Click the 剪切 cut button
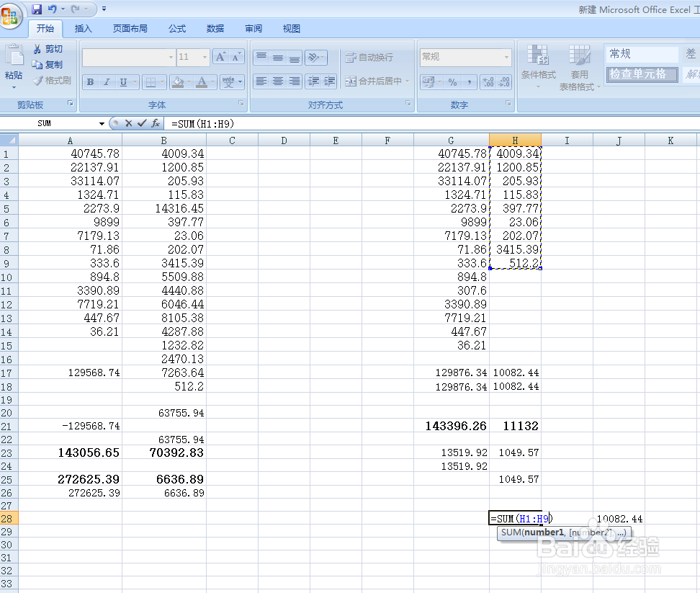 [x=48, y=49]
